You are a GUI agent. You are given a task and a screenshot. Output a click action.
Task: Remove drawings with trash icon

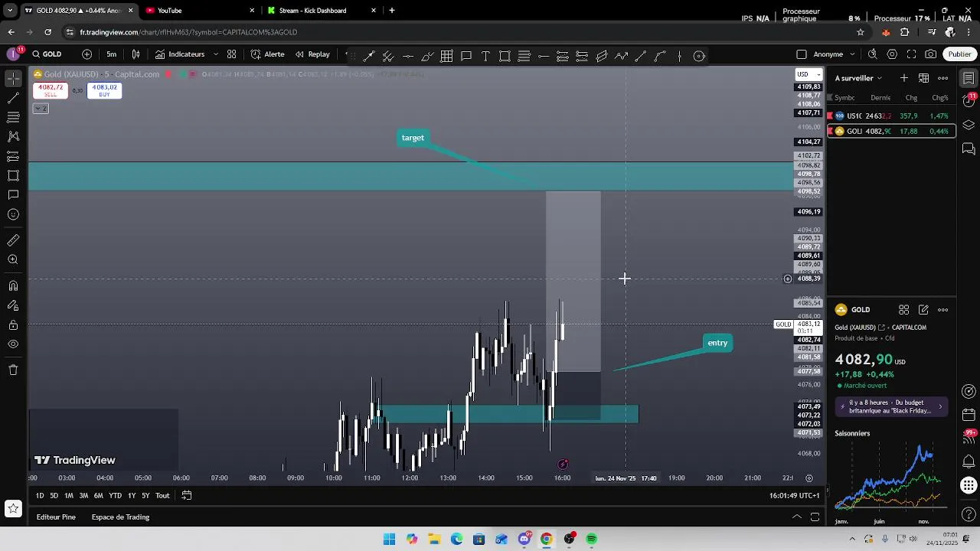[x=13, y=370]
